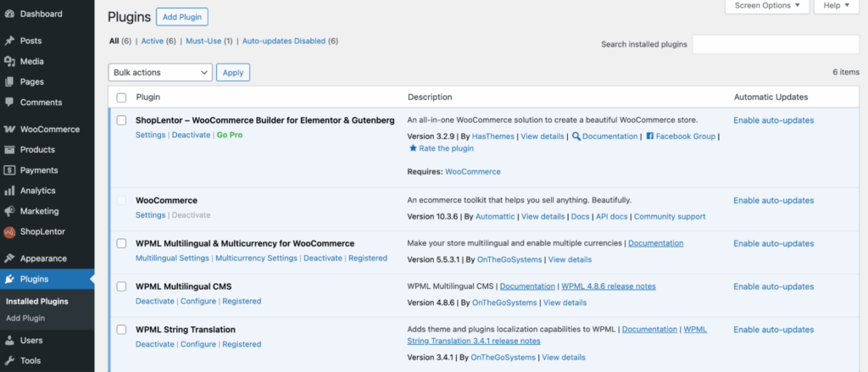Click the Dashboard gauge icon

(8, 14)
